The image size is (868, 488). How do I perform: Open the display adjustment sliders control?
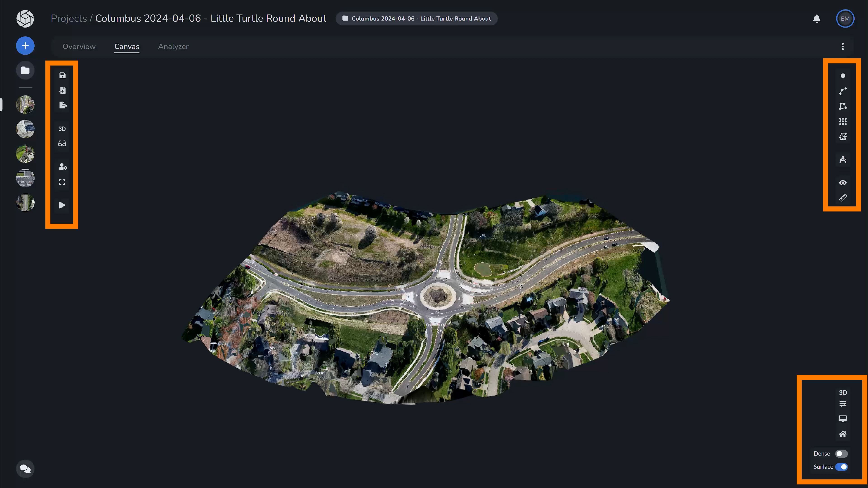click(x=843, y=404)
